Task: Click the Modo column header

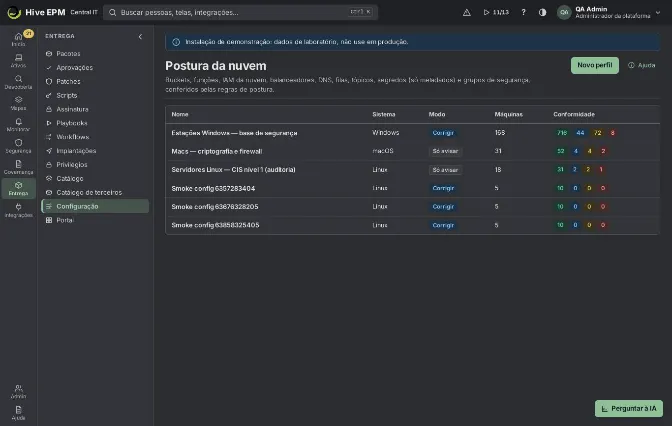Action: click(437, 114)
